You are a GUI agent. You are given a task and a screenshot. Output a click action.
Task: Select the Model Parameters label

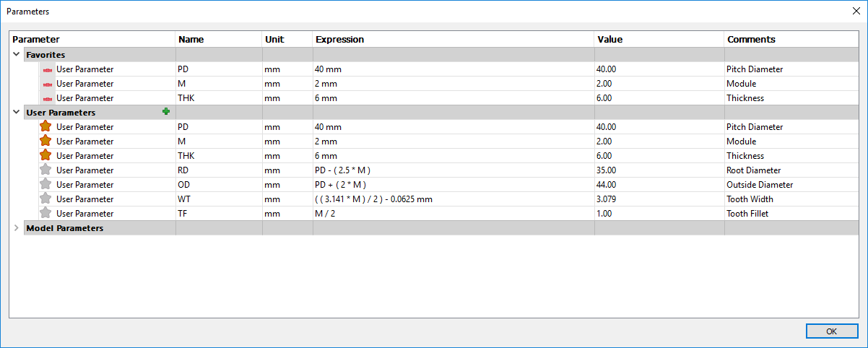64,227
